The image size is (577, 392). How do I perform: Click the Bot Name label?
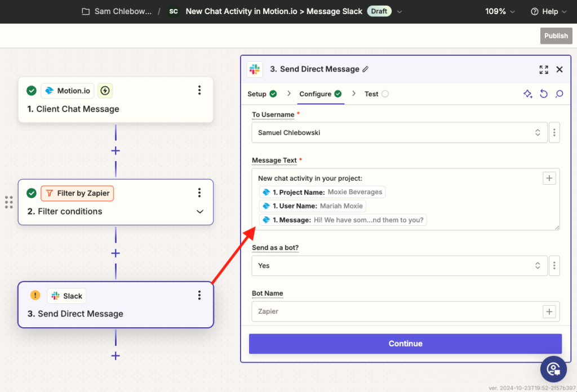[x=267, y=293]
